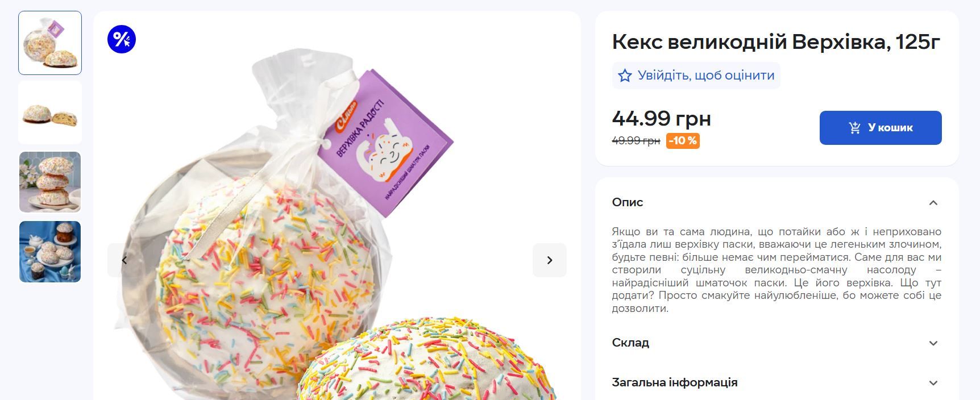Click the previous image arrow
Screen dimensions: 980x400
(124, 260)
